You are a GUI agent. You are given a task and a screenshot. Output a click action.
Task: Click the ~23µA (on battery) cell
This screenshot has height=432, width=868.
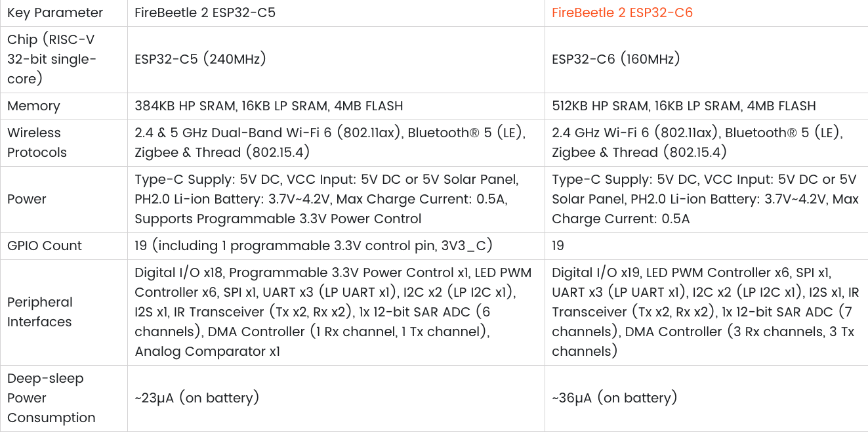(197, 398)
